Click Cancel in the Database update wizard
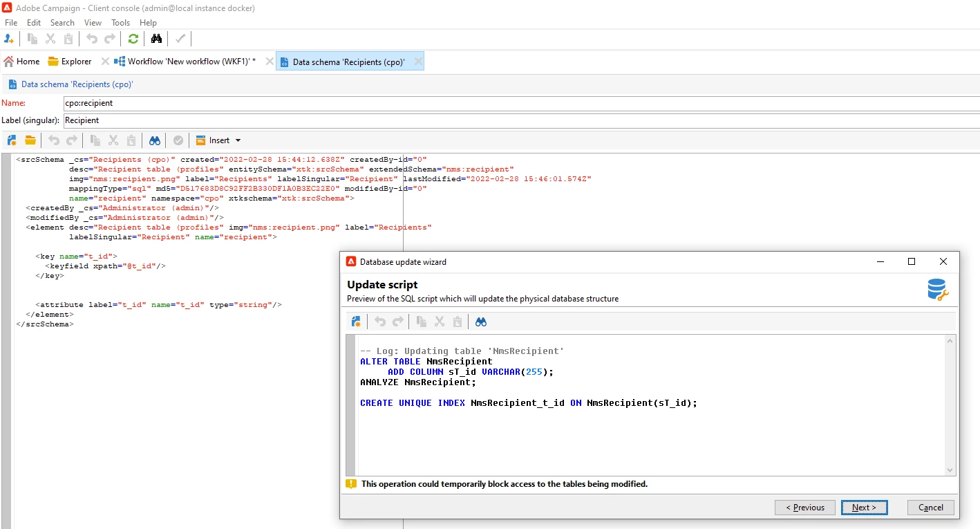The image size is (980, 529). point(931,508)
